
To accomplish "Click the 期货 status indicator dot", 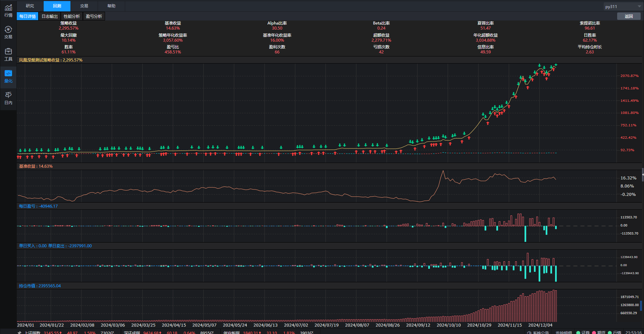I will point(594,332).
